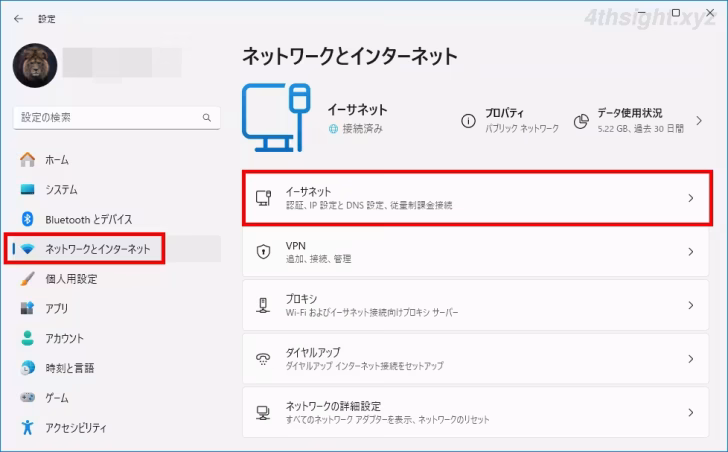Viewport: 728px width, 452px height.
Task: Click the search magnifier icon
Action: point(207,118)
